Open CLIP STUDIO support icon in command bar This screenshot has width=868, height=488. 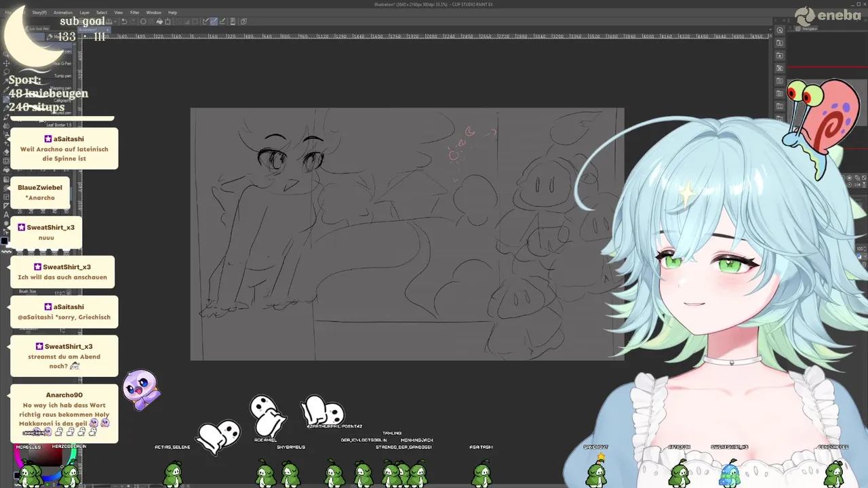(243, 21)
